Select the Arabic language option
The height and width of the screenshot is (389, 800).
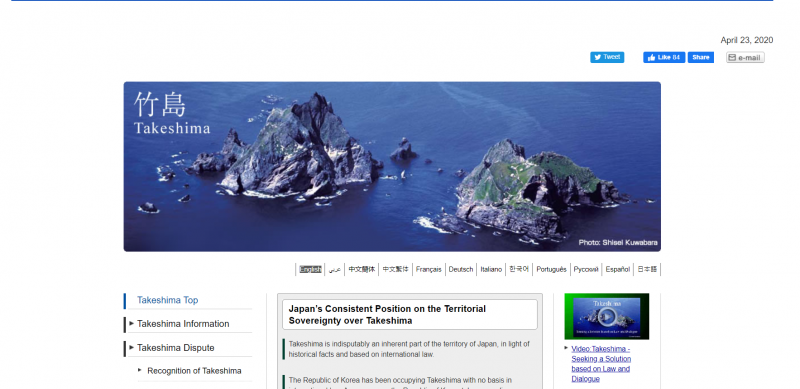[x=334, y=270]
